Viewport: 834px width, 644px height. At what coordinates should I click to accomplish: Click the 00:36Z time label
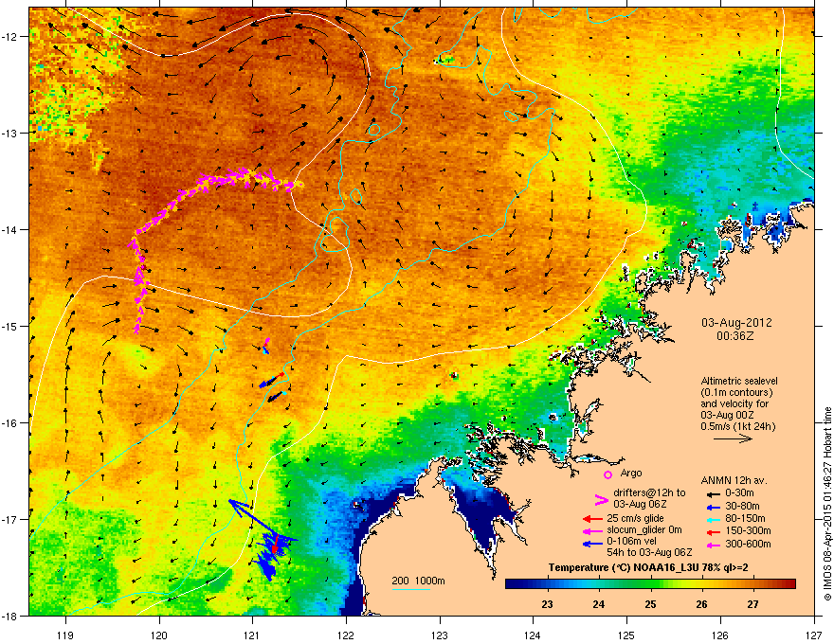[735, 336]
